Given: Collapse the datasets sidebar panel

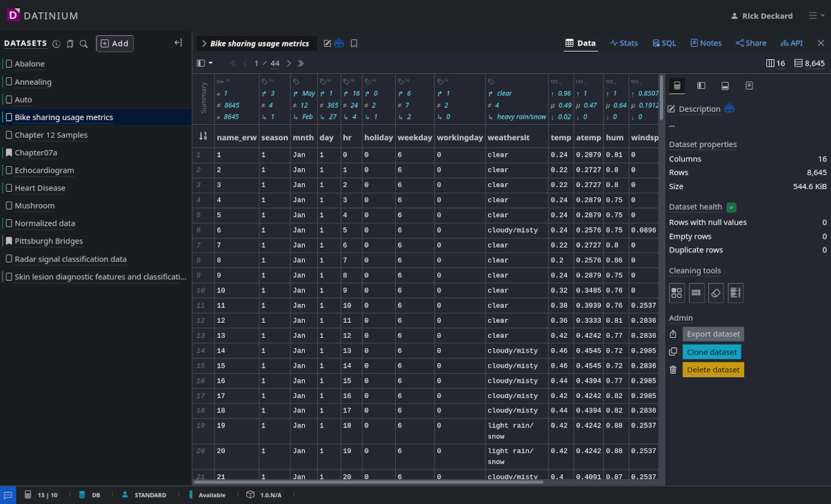Looking at the screenshot, I should [178, 43].
